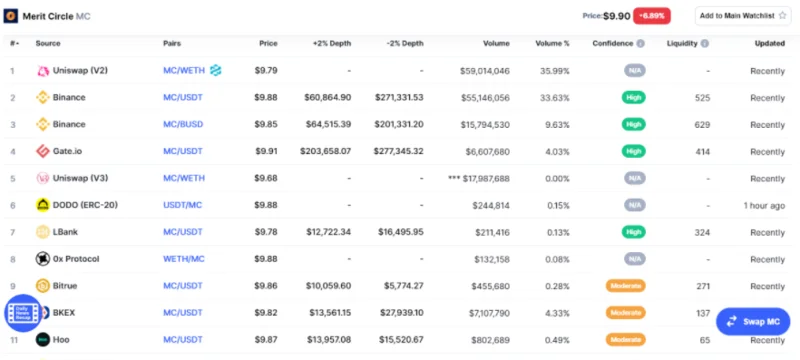Open the Bitrue MC/USDT pair link

(183, 286)
